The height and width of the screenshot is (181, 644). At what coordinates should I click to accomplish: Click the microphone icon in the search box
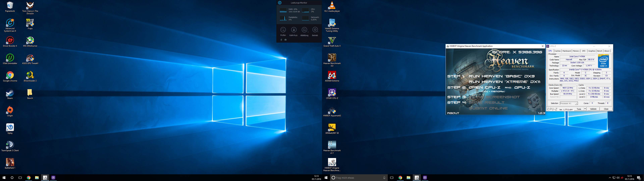[384, 178]
